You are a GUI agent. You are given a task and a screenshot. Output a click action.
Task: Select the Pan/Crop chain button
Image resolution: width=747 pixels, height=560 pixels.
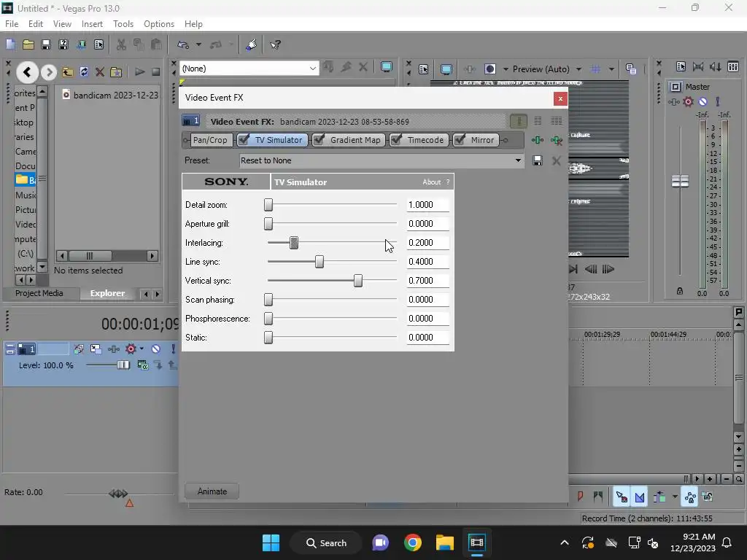coord(210,140)
